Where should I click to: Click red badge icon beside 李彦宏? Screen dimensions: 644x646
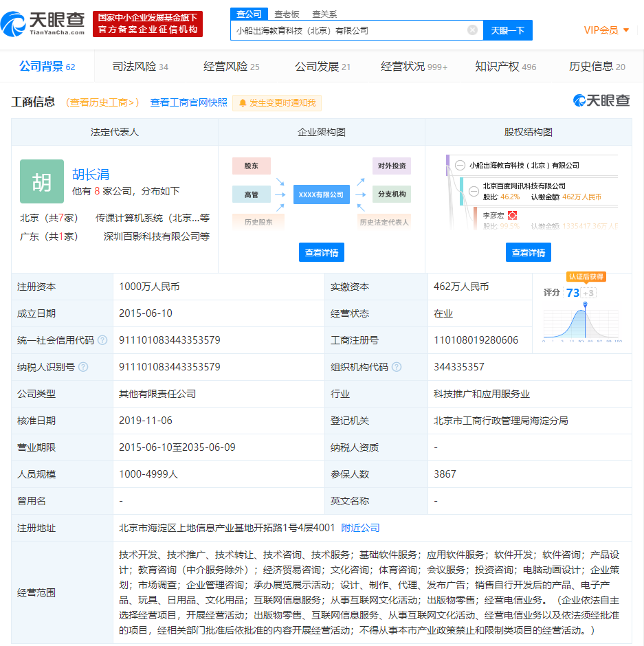tap(512, 215)
